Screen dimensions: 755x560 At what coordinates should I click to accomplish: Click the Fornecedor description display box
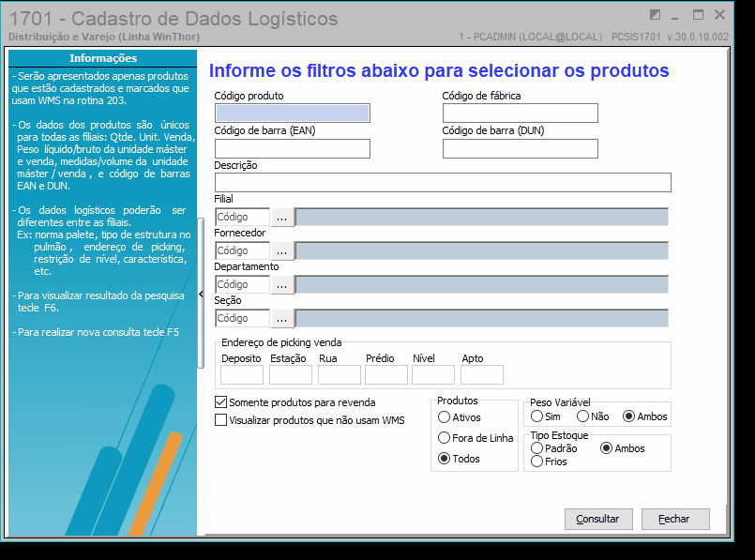click(x=481, y=250)
